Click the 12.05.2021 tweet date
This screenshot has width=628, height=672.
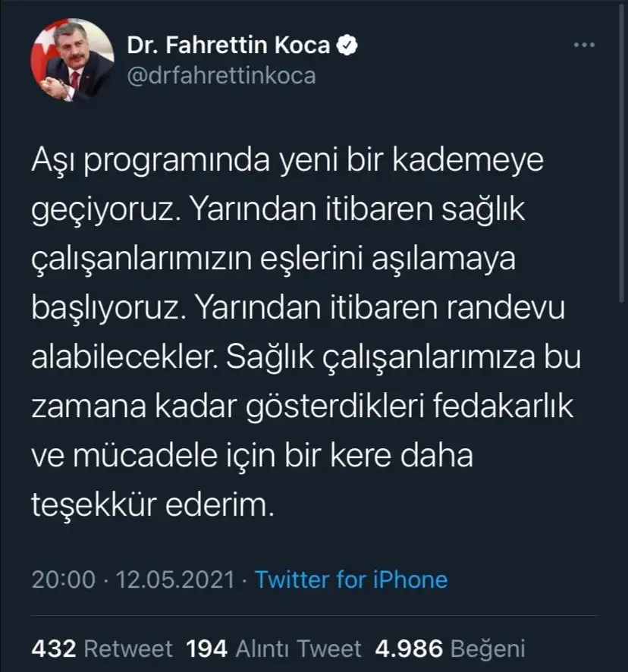175,579
